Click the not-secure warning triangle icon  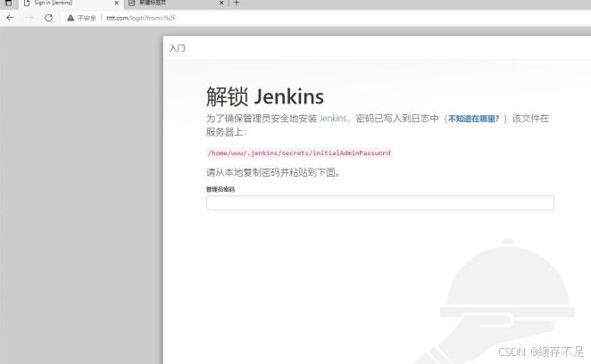coord(71,18)
